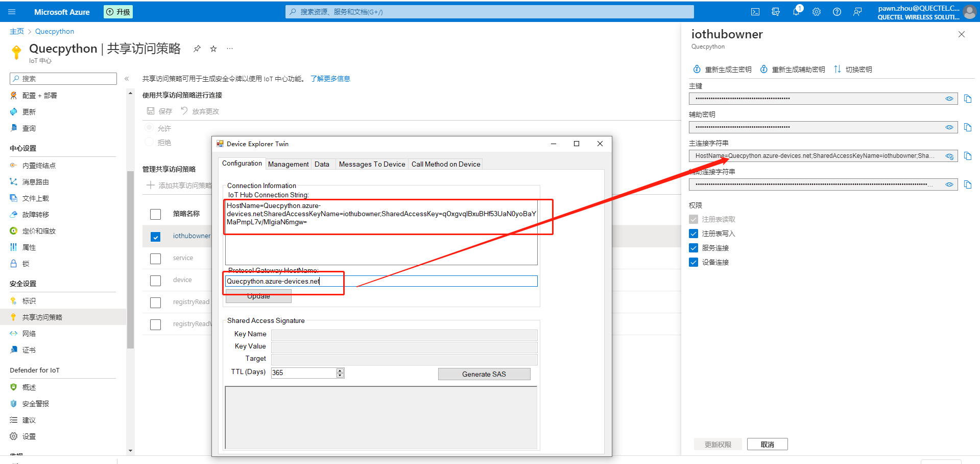
Task: Check the registryRead policy checkbox
Action: [x=156, y=303]
